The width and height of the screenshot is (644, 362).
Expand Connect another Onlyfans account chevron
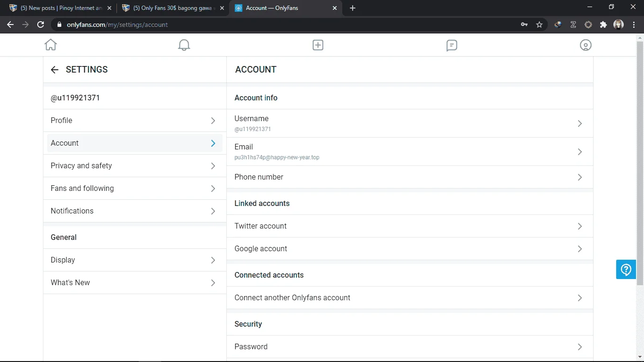coord(580,298)
